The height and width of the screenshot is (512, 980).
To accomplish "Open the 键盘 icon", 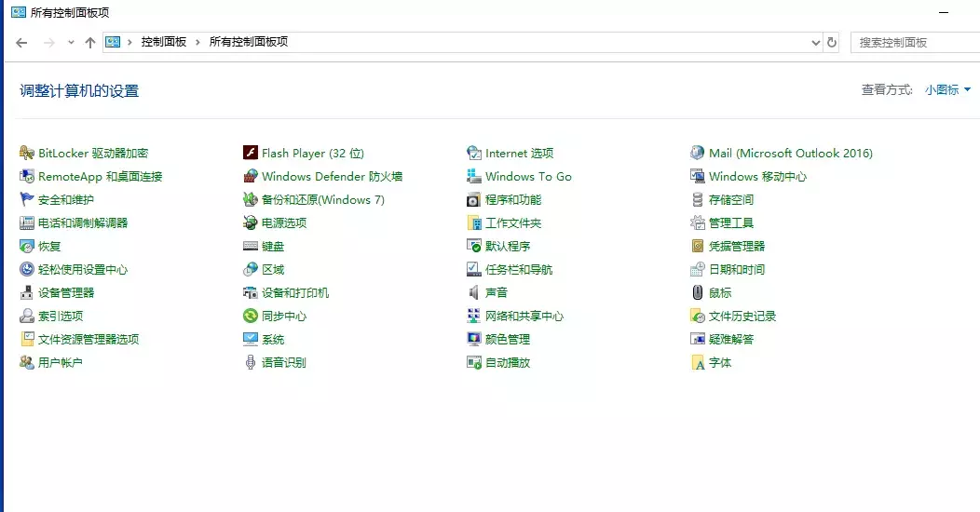I will pos(251,246).
